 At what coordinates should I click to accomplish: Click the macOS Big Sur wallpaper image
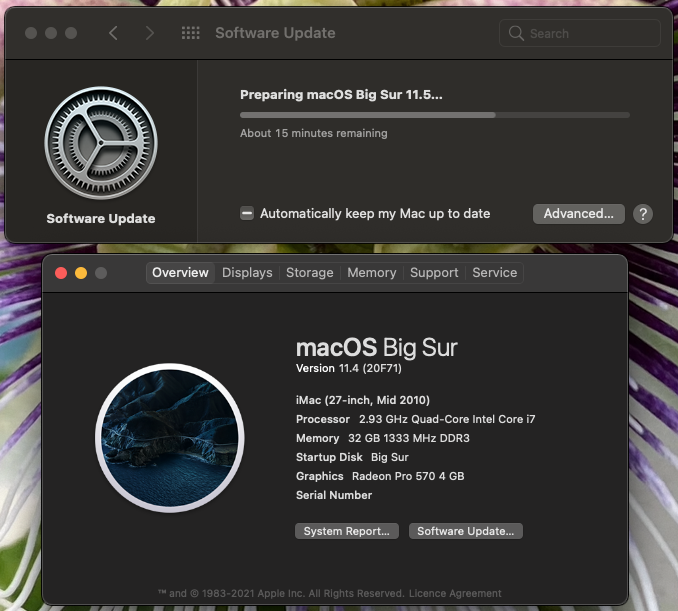tap(170, 438)
